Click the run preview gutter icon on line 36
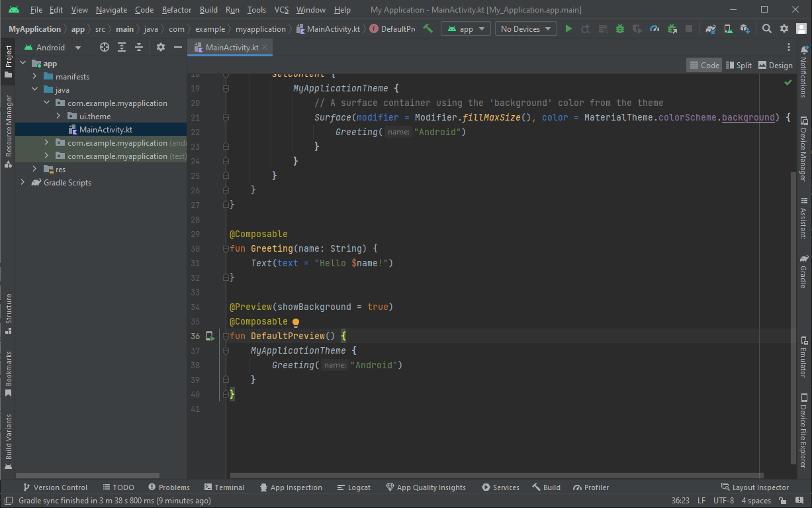This screenshot has width=812, height=508. [210, 336]
